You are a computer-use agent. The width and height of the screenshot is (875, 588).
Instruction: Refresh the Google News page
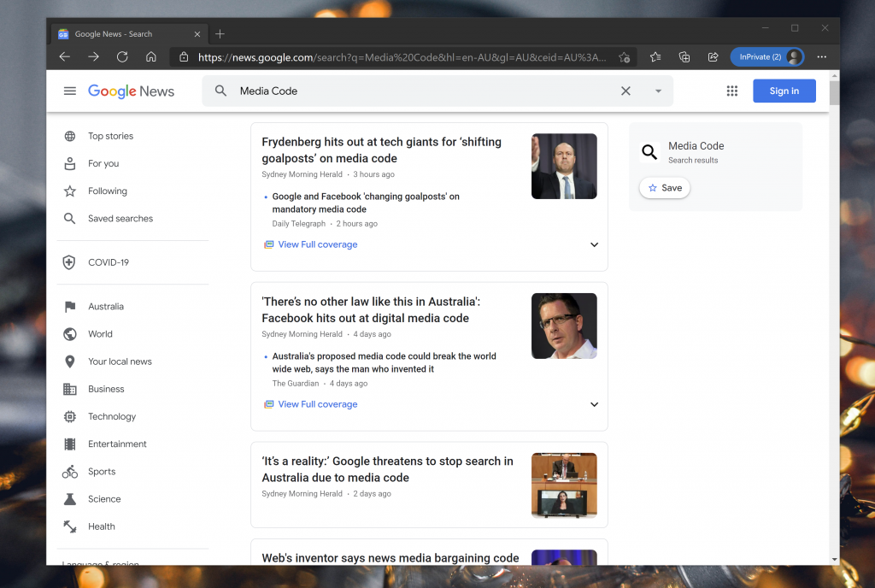point(122,57)
